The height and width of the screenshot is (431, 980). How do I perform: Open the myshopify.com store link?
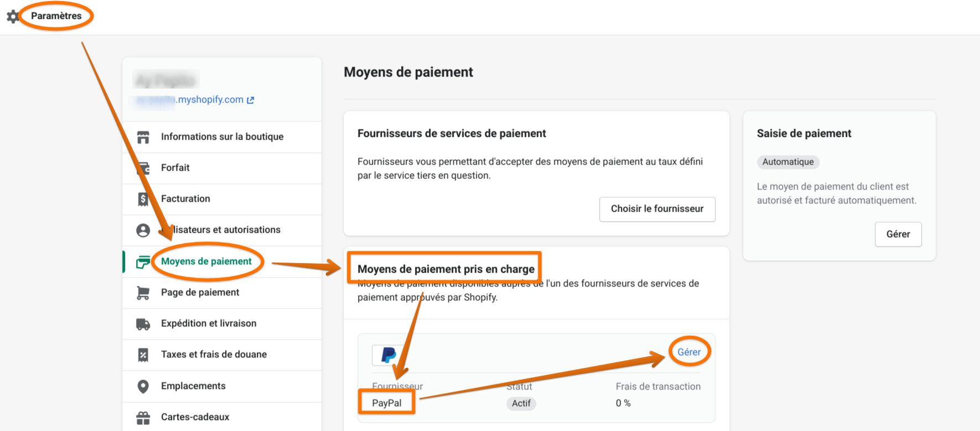coord(211,100)
